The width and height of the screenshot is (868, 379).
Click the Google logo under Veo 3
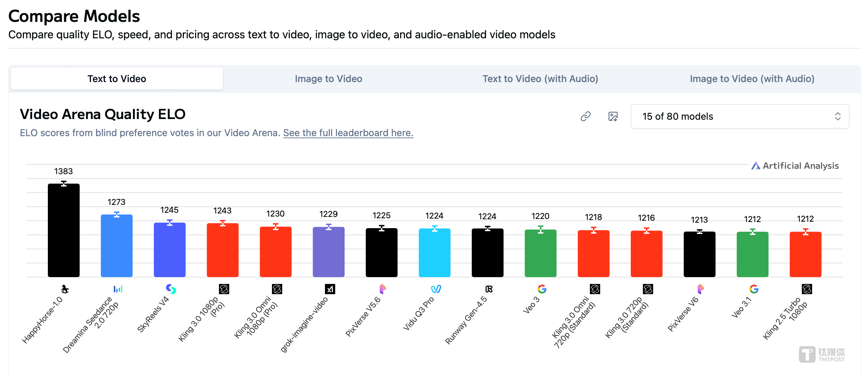[542, 289]
